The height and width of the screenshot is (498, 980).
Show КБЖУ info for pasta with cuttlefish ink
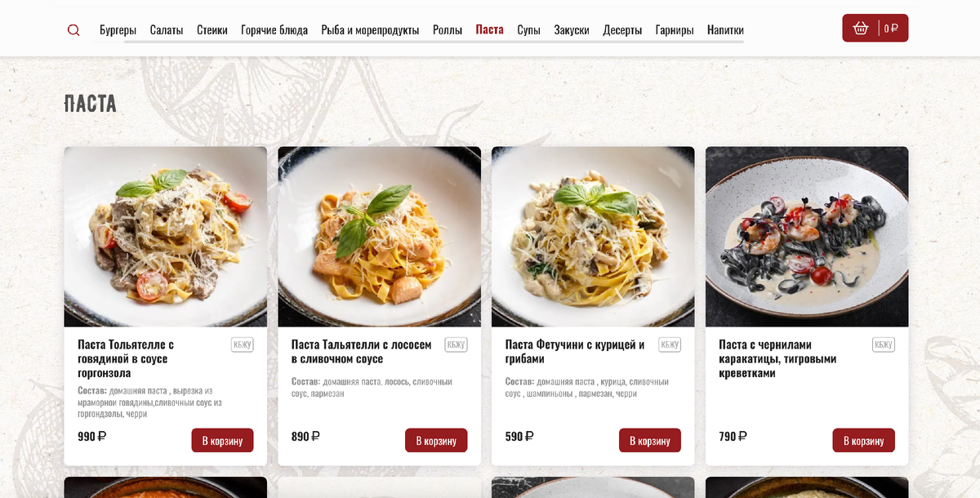[x=884, y=345]
